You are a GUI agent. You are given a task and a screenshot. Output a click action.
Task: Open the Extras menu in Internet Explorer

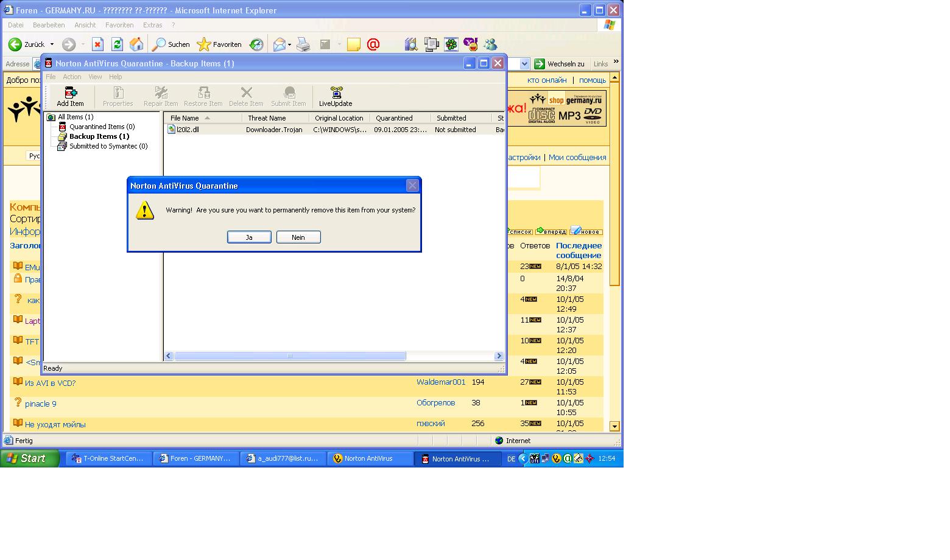pyautogui.click(x=152, y=25)
